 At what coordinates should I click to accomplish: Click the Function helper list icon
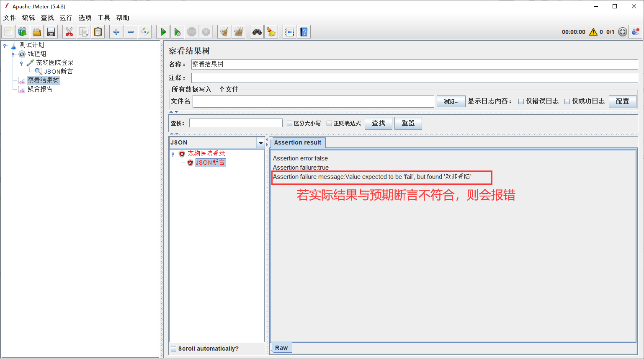[289, 32]
